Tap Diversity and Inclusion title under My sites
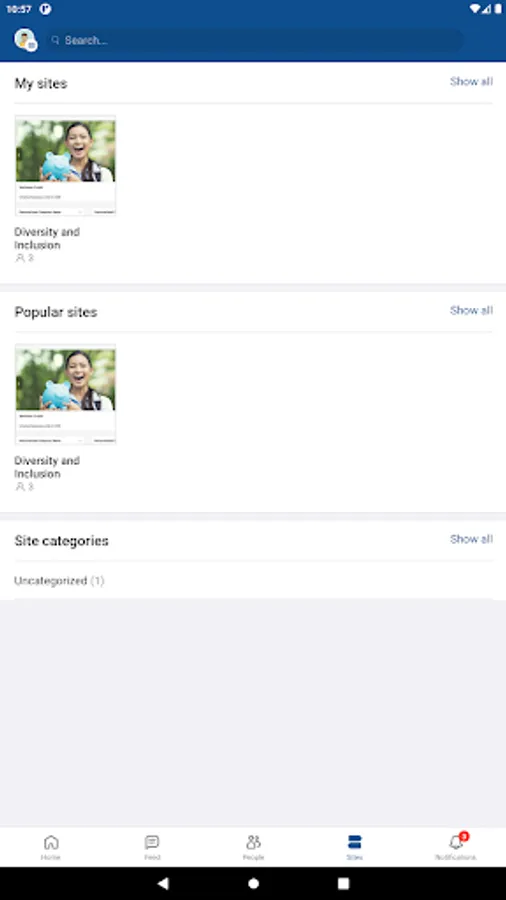Viewport: 506px width, 900px height. coord(47,238)
